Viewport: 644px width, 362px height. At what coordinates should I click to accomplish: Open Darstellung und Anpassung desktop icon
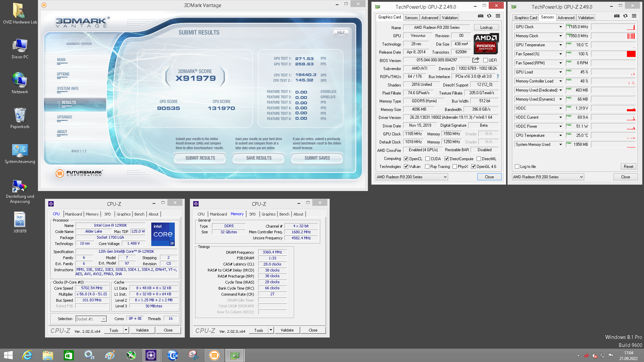pyautogui.click(x=20, y=191)
